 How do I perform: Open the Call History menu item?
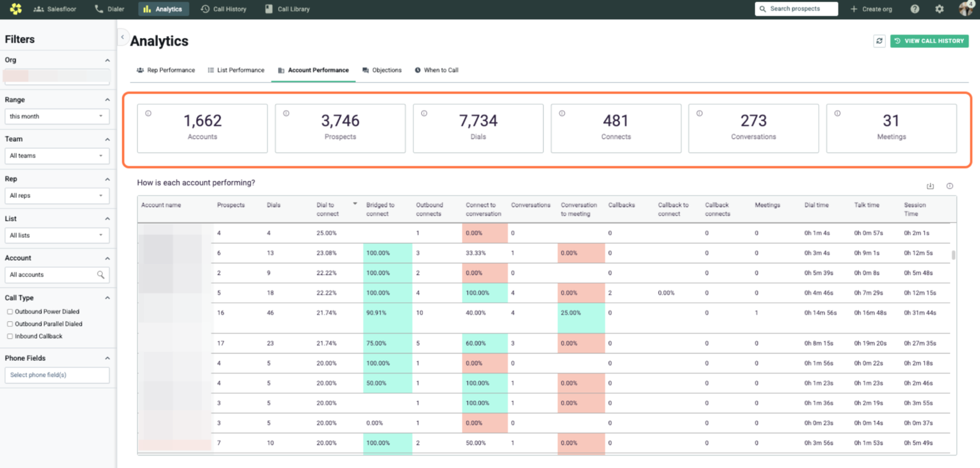click(224, 9)
